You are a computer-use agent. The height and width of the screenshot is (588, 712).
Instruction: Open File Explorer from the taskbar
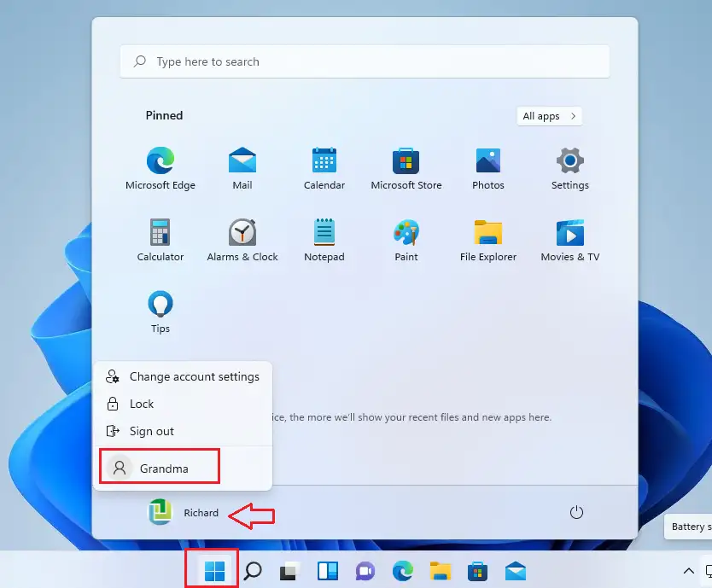(x=440, y=571)
